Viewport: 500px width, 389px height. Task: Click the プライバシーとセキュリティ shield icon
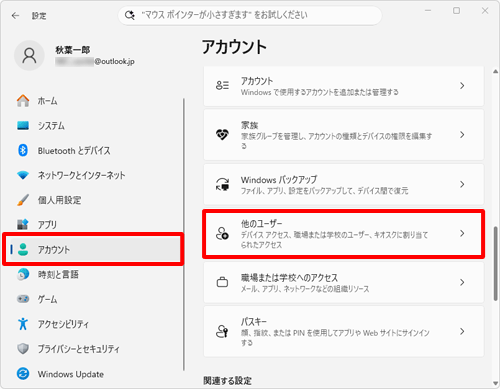23,349
